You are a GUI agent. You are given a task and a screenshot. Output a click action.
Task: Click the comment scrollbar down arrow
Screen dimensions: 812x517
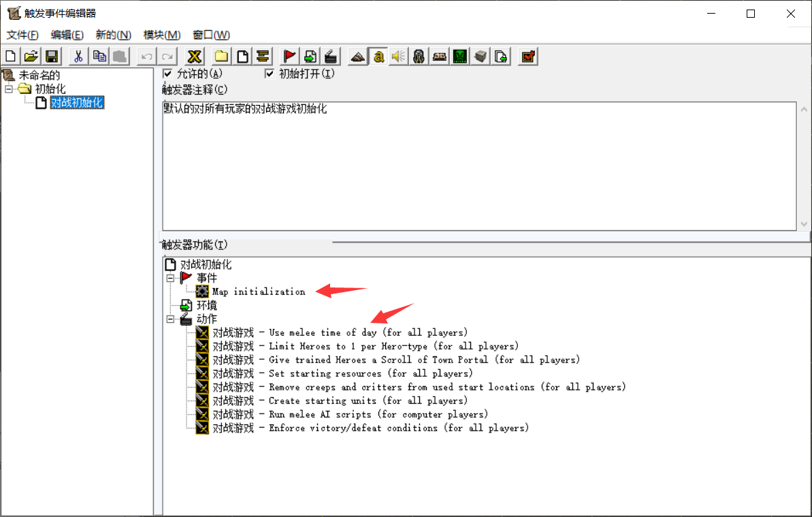[805, 223]
